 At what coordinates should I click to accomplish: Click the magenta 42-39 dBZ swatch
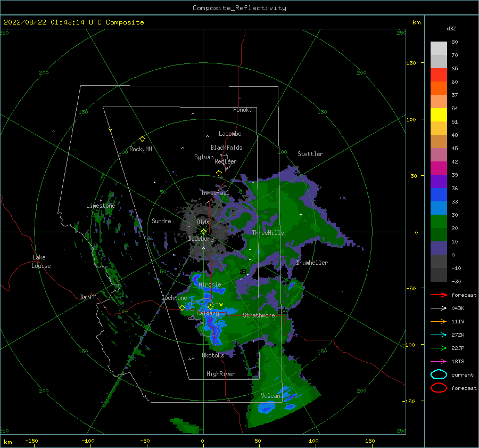click(439, 168)
